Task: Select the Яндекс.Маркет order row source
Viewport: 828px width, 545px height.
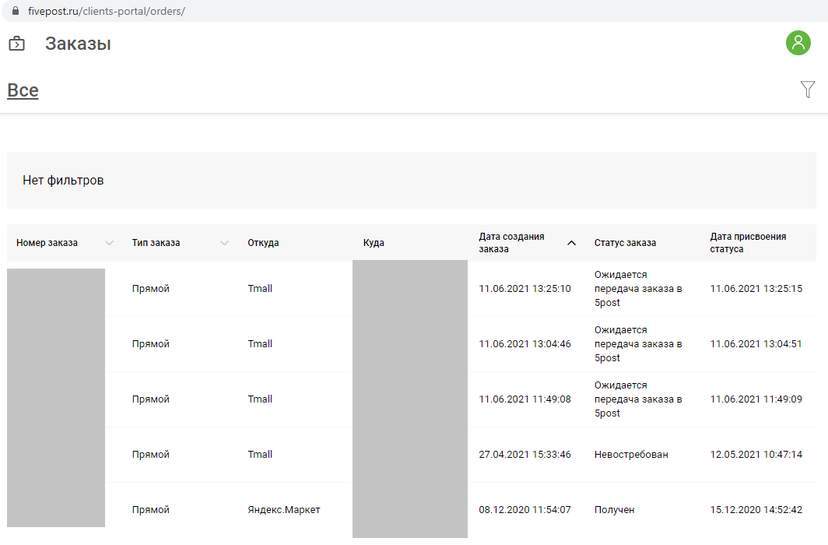Action: click(x=284, y=510)
